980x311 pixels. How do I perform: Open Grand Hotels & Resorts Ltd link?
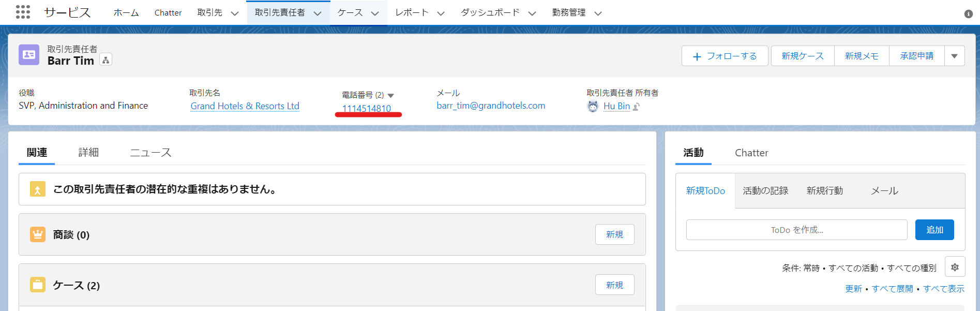click(245, 106)
